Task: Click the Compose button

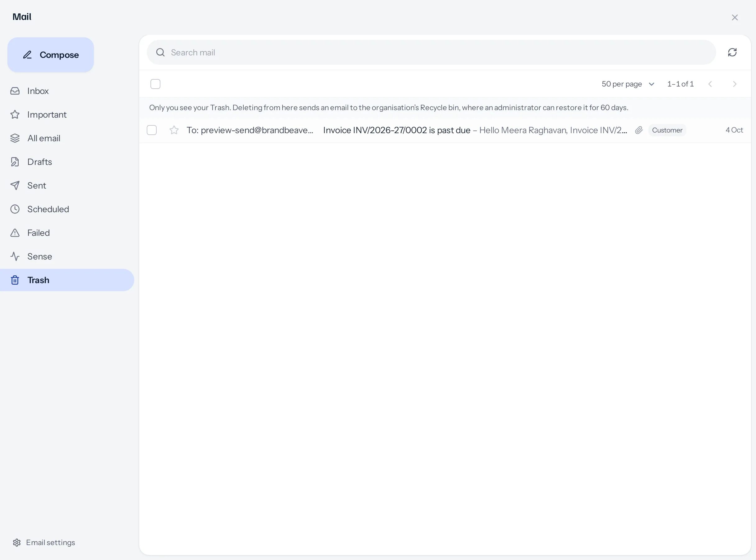Action: coord(50,54)
